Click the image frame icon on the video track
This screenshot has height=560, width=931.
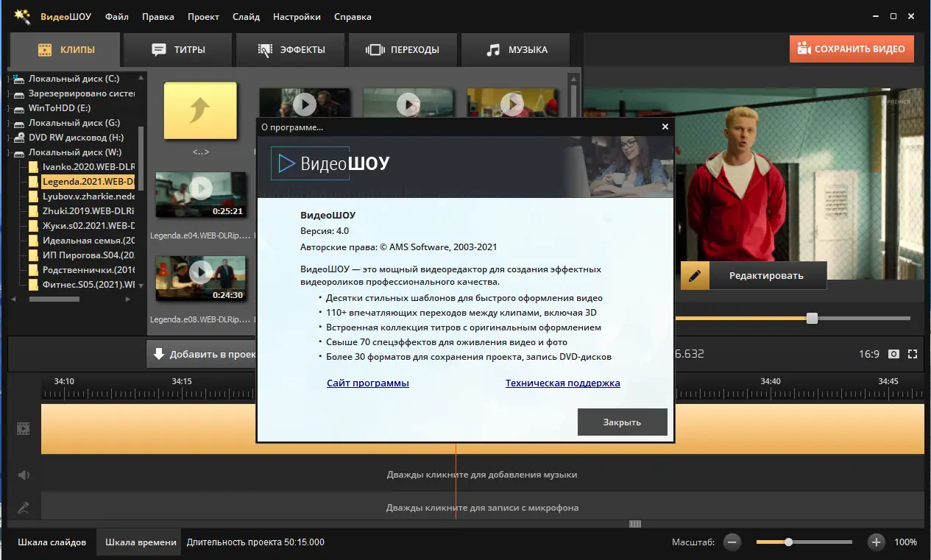click(23, 428)
